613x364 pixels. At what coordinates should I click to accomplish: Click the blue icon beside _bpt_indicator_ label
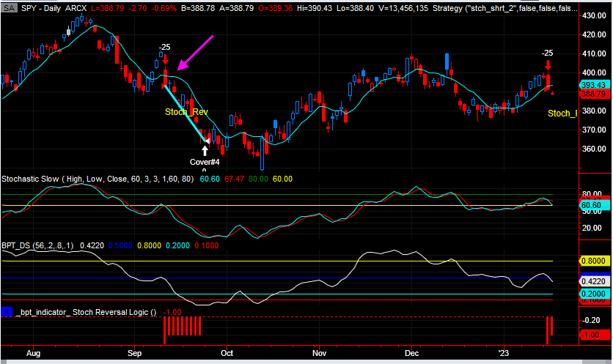[x=7, y=312]
